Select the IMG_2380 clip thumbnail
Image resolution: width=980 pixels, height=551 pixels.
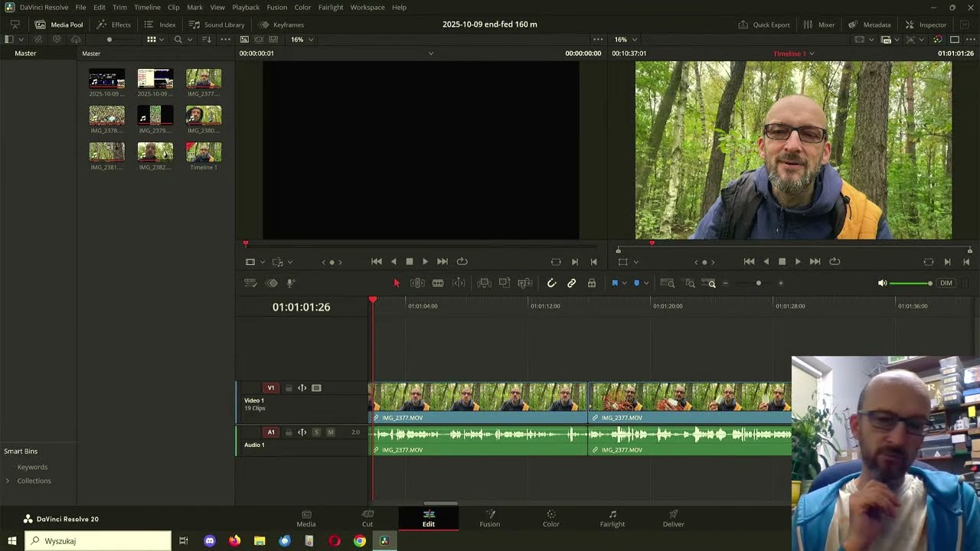point(204,115)
